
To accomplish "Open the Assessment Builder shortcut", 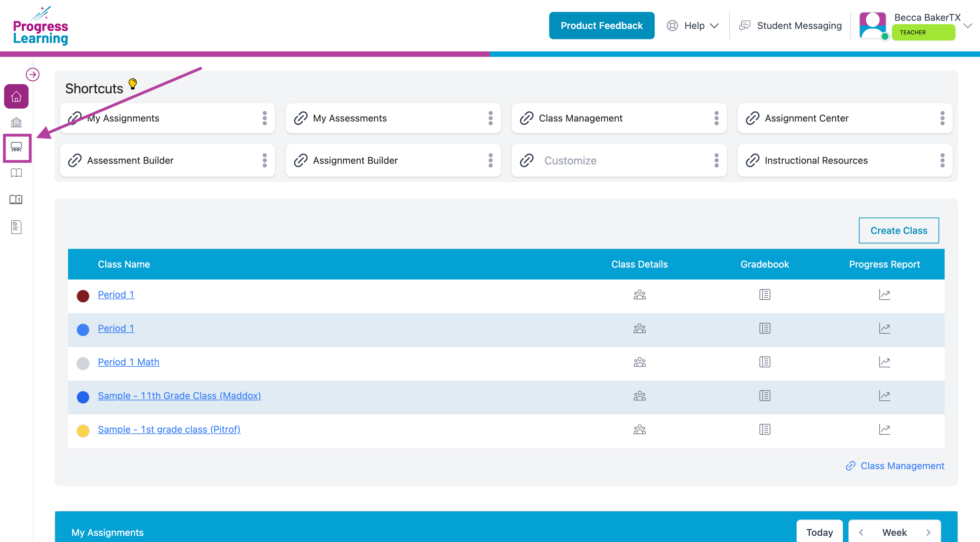I will [167, 160].
